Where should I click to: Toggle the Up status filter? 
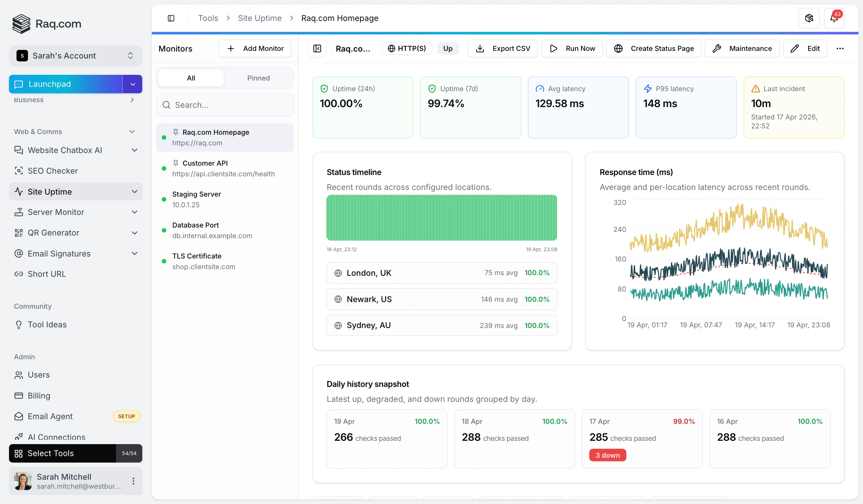point(448,48)
